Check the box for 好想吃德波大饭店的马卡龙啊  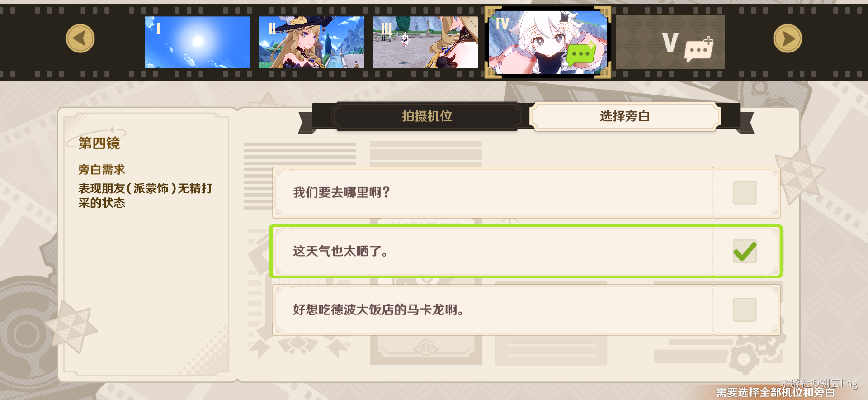tap(745, 310)
